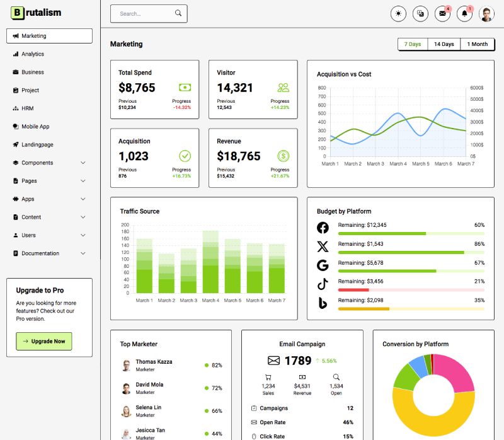Select the 7 Days time range
Screen dimensions: 504x440
[x=413, y=44]
